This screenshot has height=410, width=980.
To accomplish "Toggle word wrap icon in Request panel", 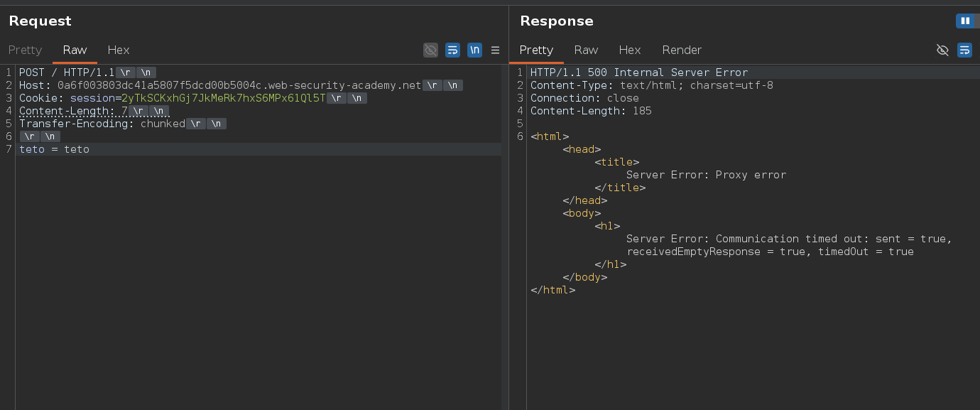I will 452,50.
